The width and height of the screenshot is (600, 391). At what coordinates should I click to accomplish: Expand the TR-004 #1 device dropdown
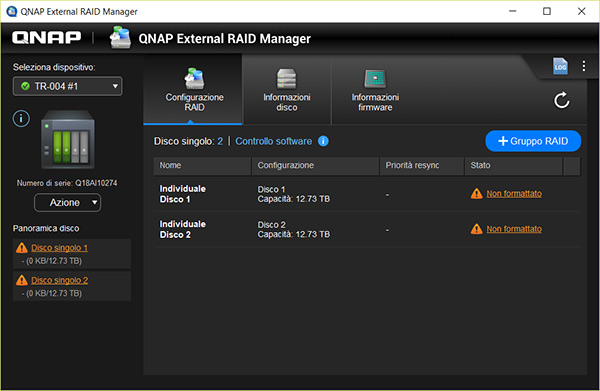[68, 86]
